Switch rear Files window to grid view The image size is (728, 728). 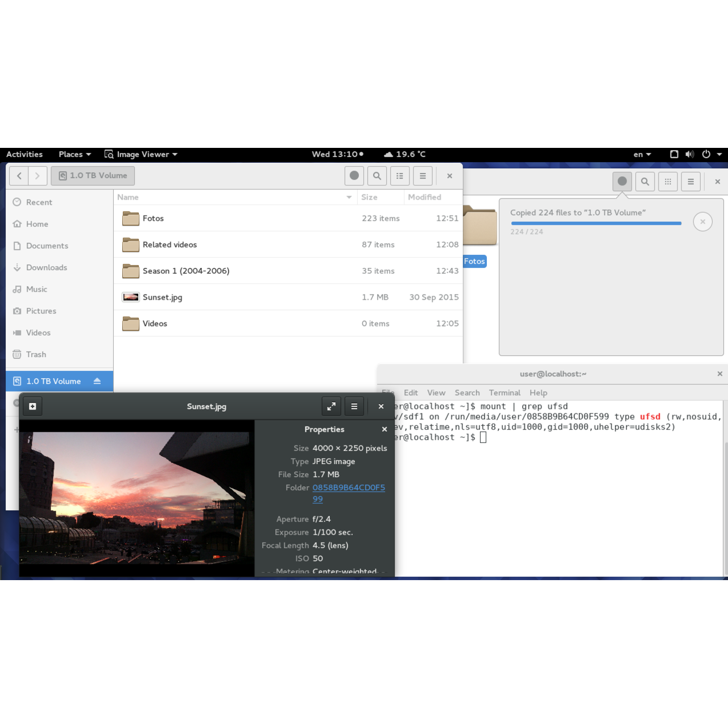(x=668, y=181)
